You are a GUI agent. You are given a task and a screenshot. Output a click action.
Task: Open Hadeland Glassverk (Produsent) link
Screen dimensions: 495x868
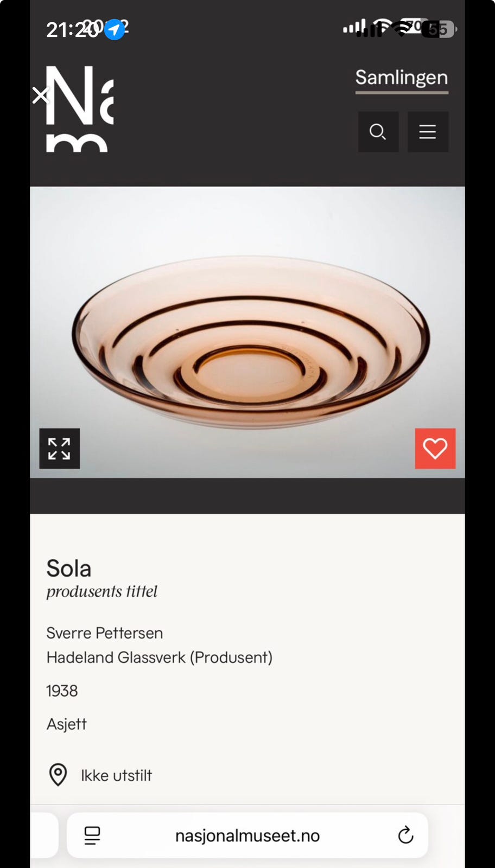coord(159,658)
